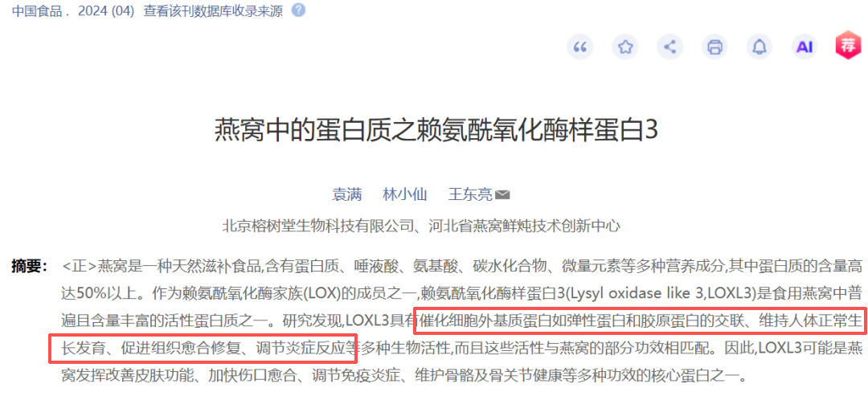This screenshot has width=868, height=400.
Task: Open the 中国食品 journal link
Action: click(37, 11)
